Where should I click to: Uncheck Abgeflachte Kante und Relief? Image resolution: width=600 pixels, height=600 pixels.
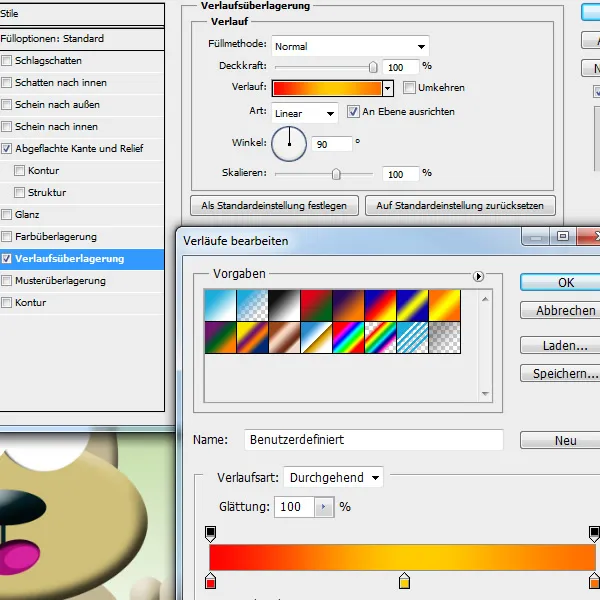tap(7, 148)
